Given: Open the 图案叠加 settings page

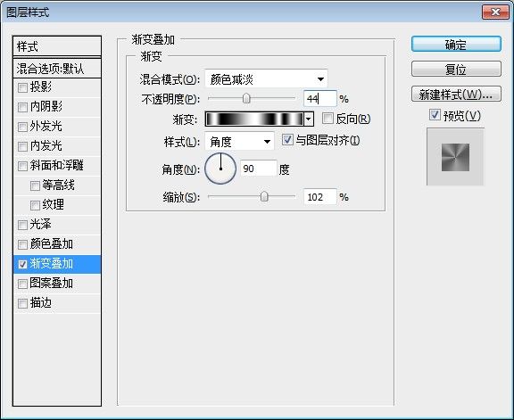Looking at the screenshot, I should coord(52,283).
